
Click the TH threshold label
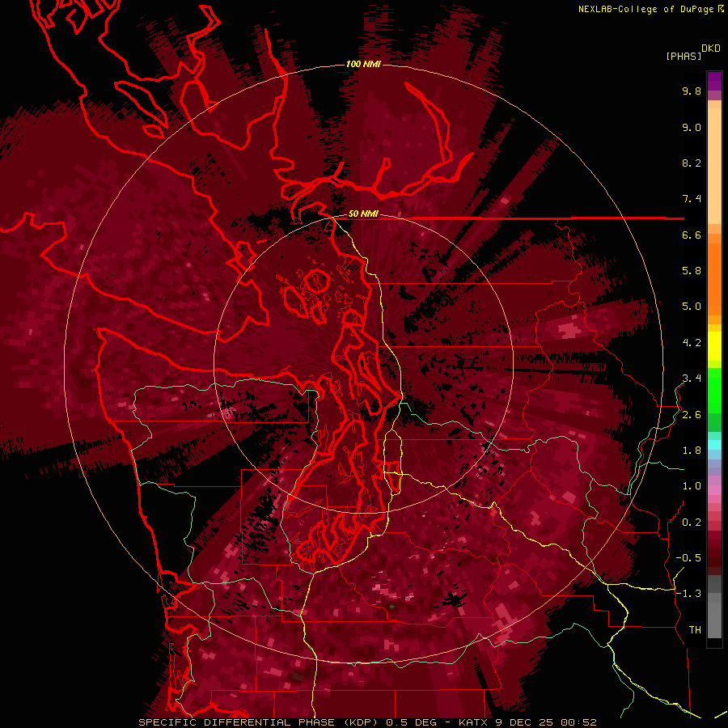point(695,630)
